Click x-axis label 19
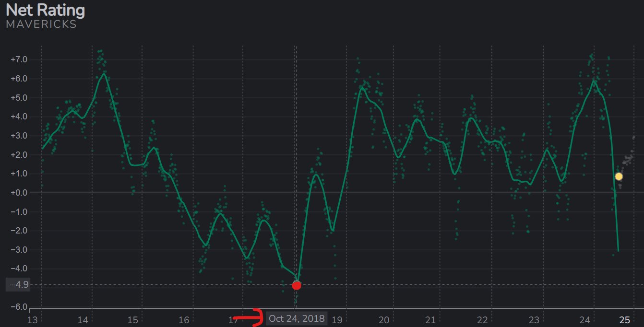This screenshot has width=644, height=327. pos(337,320)
